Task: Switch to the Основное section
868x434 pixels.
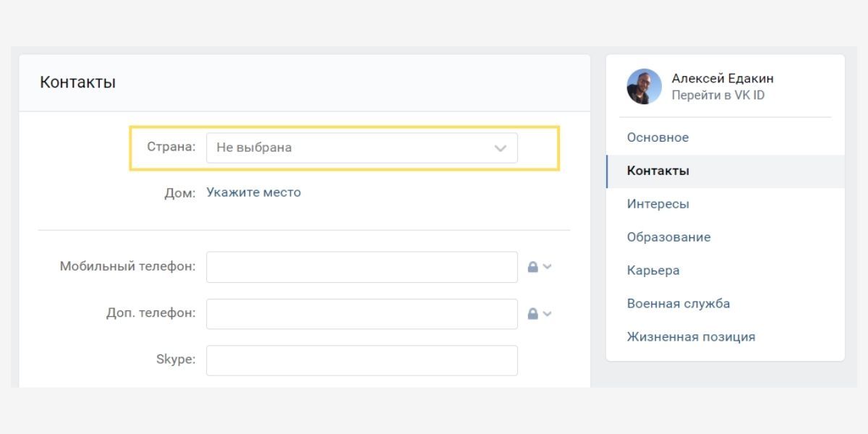Action: (x=658, y=137)
